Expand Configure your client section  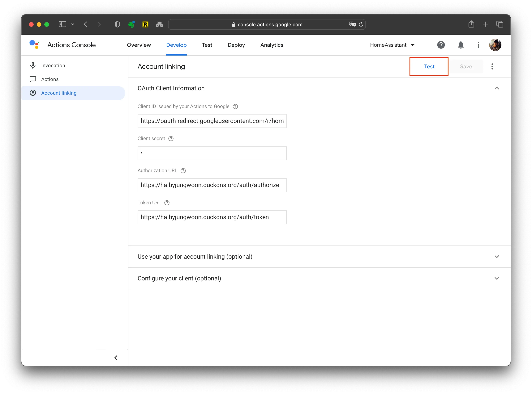tap(497, 278)
